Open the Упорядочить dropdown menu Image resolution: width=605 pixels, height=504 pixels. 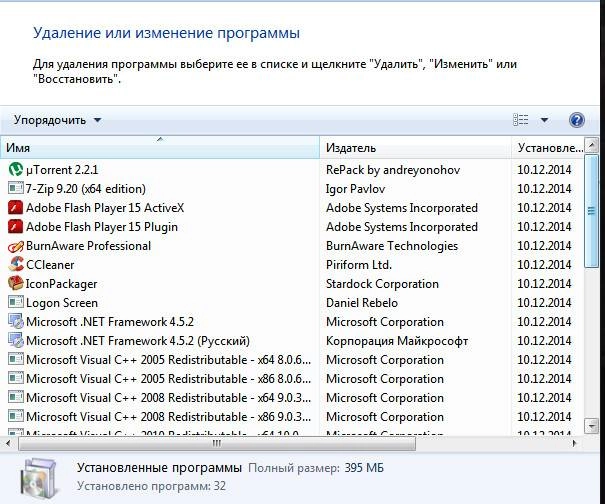pos(57,120)
